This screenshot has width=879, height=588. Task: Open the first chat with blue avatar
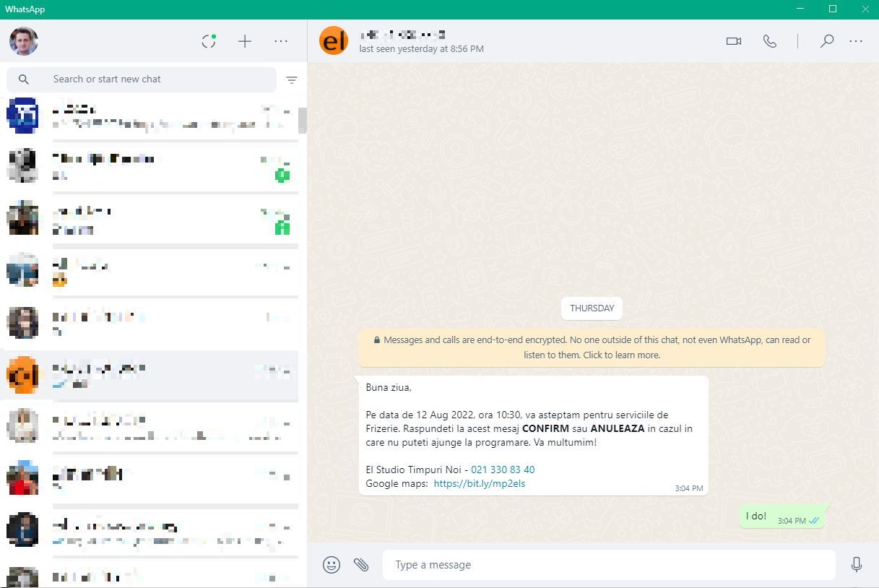point(149,116)
